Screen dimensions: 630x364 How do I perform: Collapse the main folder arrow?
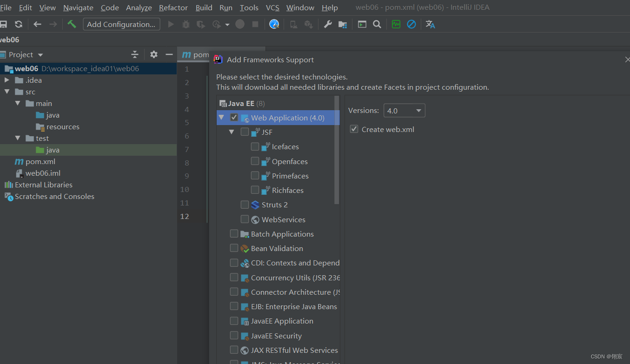[x=18, y=103]
